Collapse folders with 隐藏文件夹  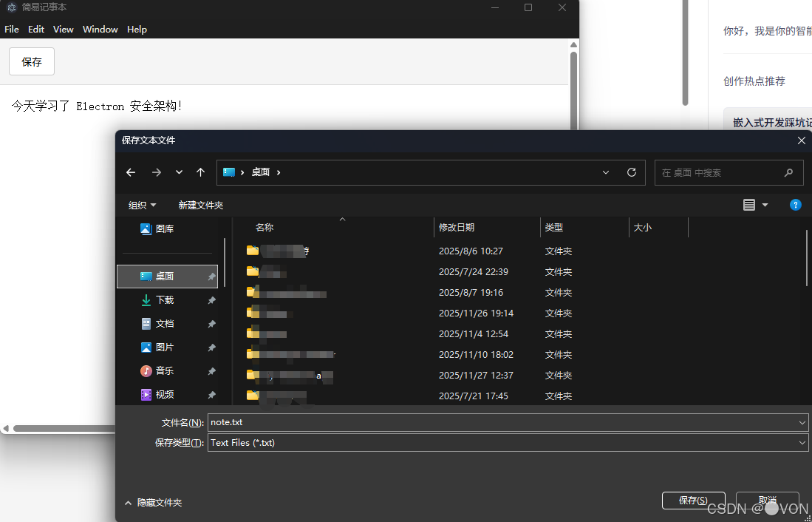point(153,503)
